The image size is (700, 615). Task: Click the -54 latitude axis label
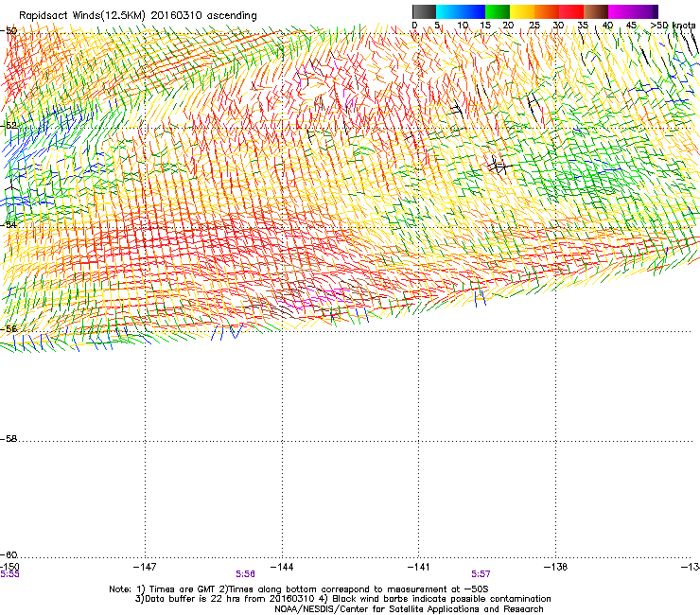pos(9,225)
